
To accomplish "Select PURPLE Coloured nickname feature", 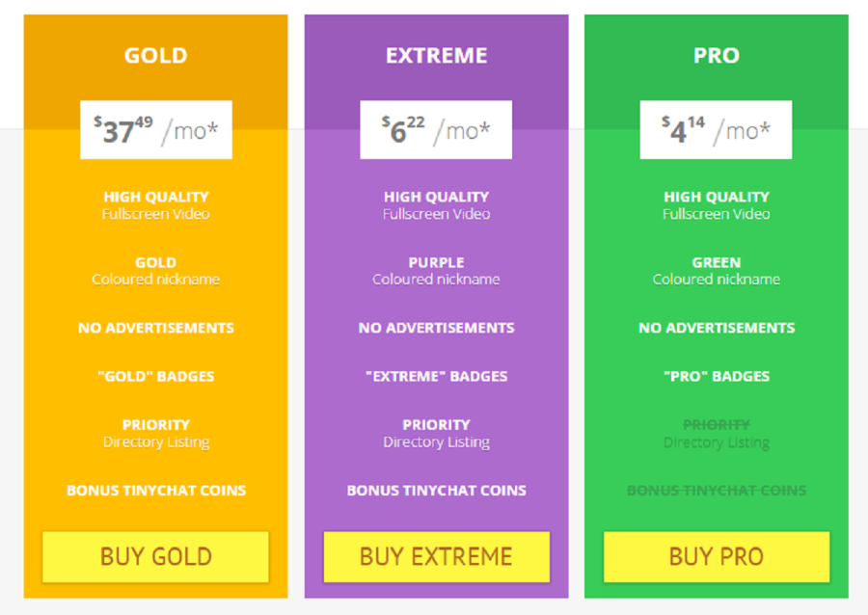I will click(x=436, y=271).
